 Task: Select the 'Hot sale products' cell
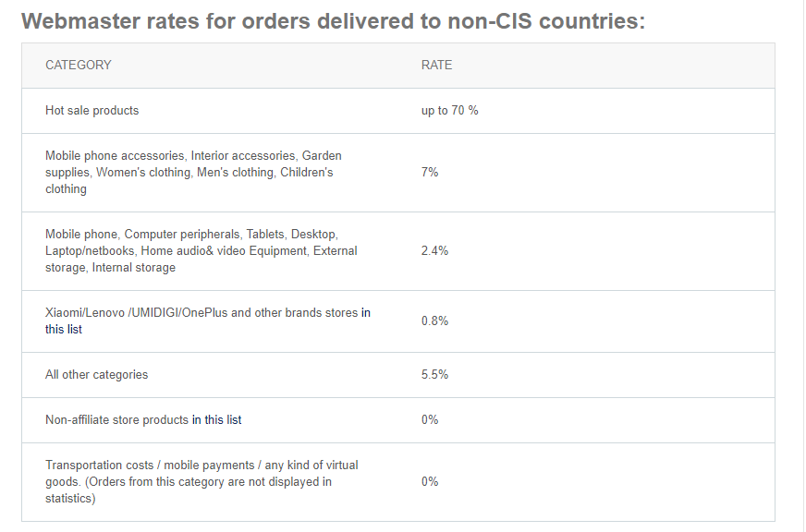92,111
